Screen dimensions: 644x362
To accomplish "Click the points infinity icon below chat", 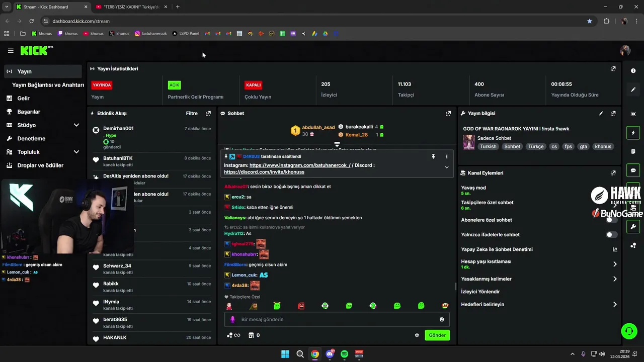I will coord(233,335).
